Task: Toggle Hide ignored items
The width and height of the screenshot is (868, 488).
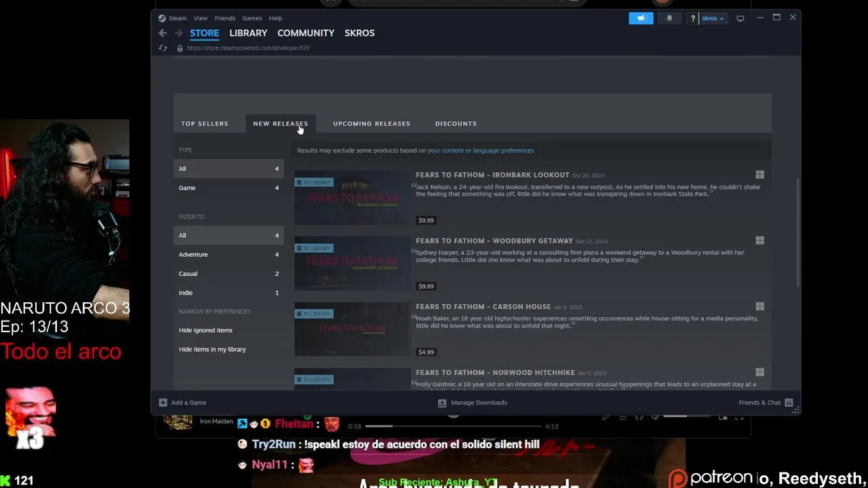Action: pos(205,330)
